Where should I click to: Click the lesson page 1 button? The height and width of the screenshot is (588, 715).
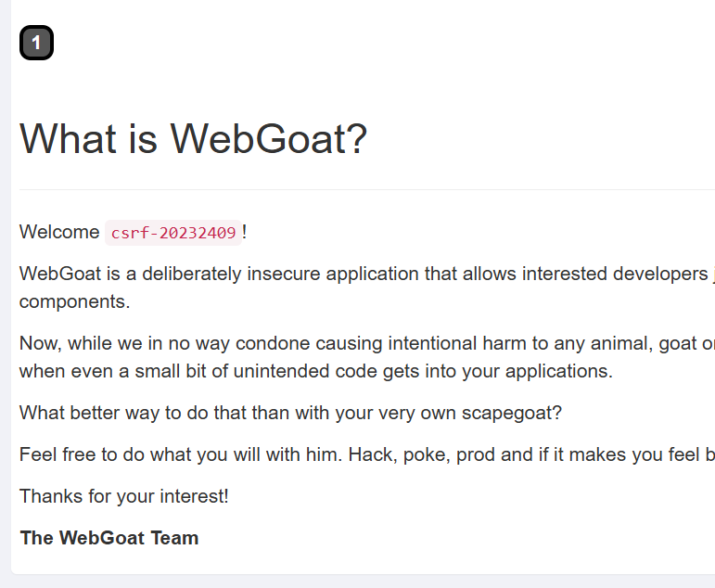point(36,43)
